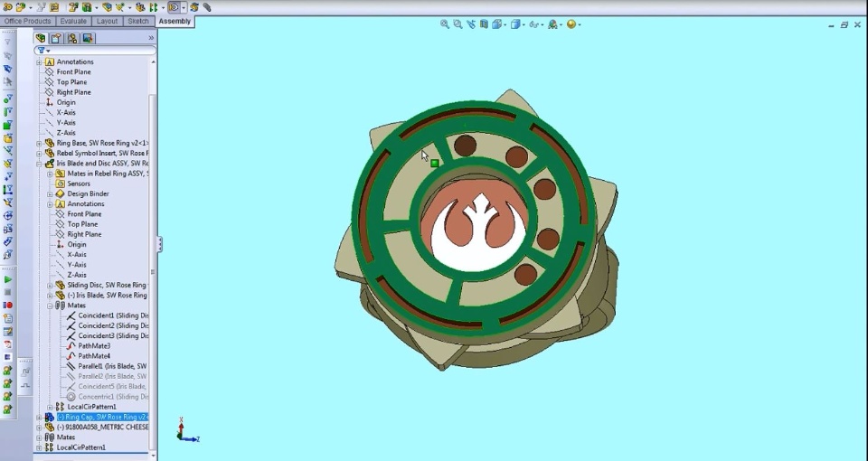Click the tree filter funnel icon
This screenshot has width=868, height=461.
[x=41, y=51]
